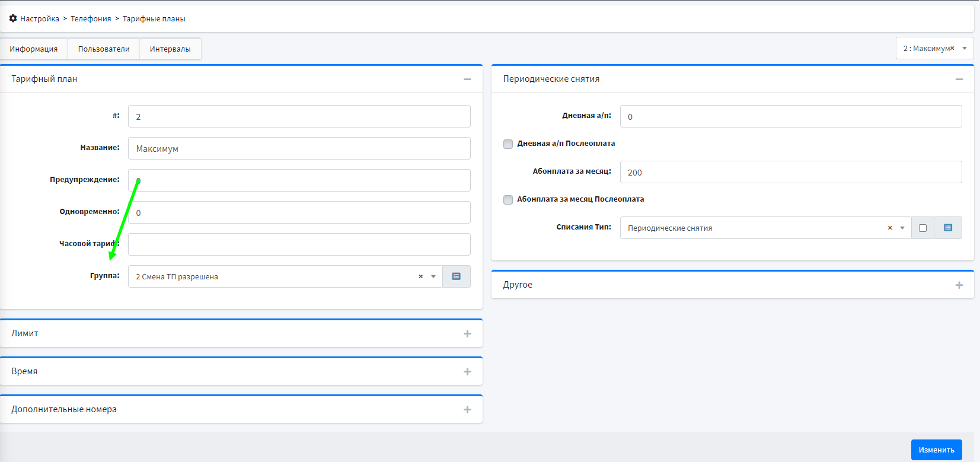Open the tariff plan selector '2 : Максимум'
980x462 pixels.
tap(934, 49)
